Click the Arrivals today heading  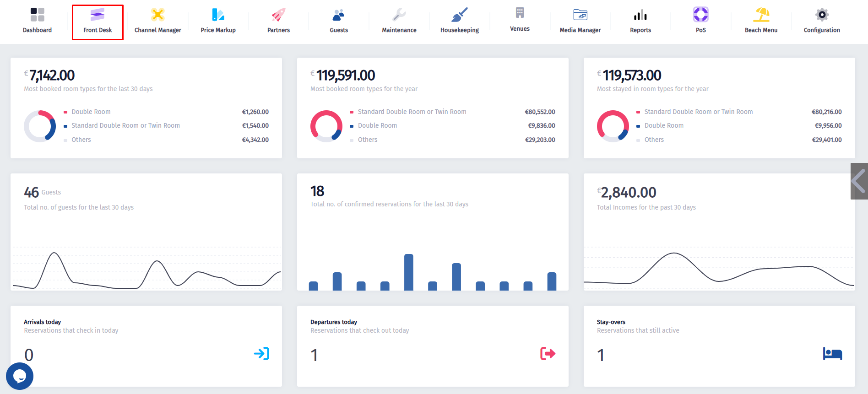click(42, 322)
